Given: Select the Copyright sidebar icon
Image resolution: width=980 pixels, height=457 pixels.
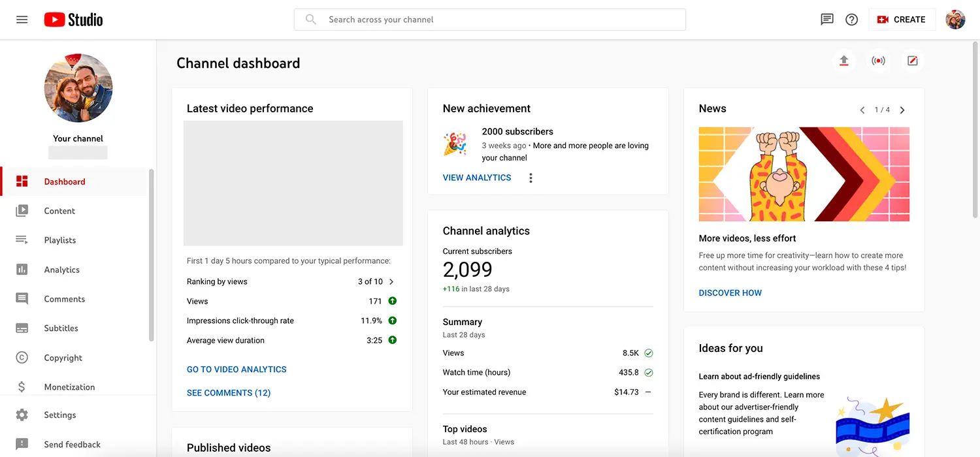Looking at the screenshot, I should point(21,357).
